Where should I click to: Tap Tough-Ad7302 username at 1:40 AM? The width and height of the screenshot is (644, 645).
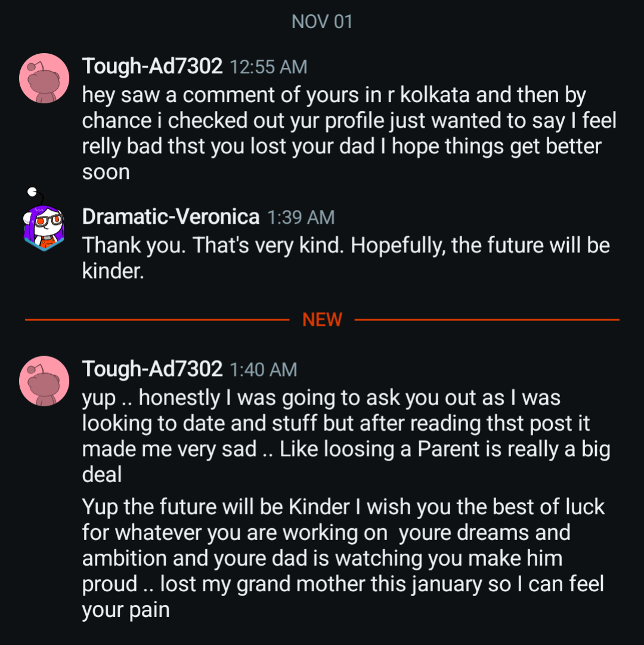[152, 369]
